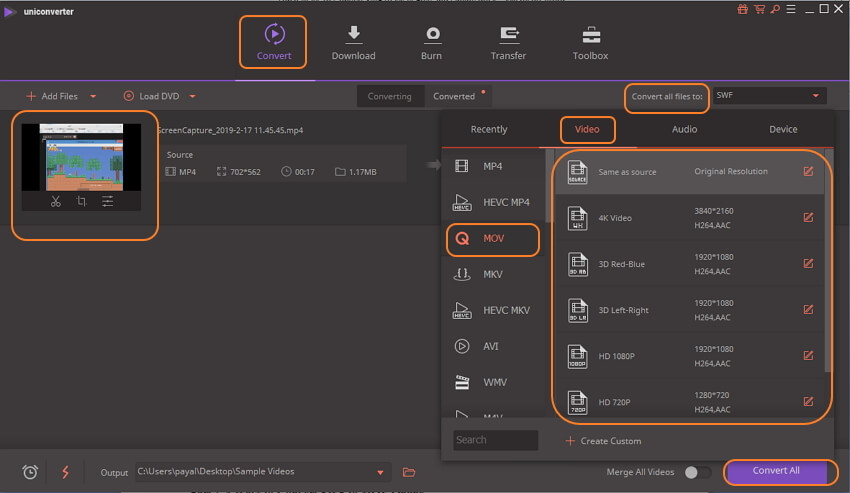The width and height of the screenshot is (850, 493).
Task: Select the Device tab
Action: [783, 129]
